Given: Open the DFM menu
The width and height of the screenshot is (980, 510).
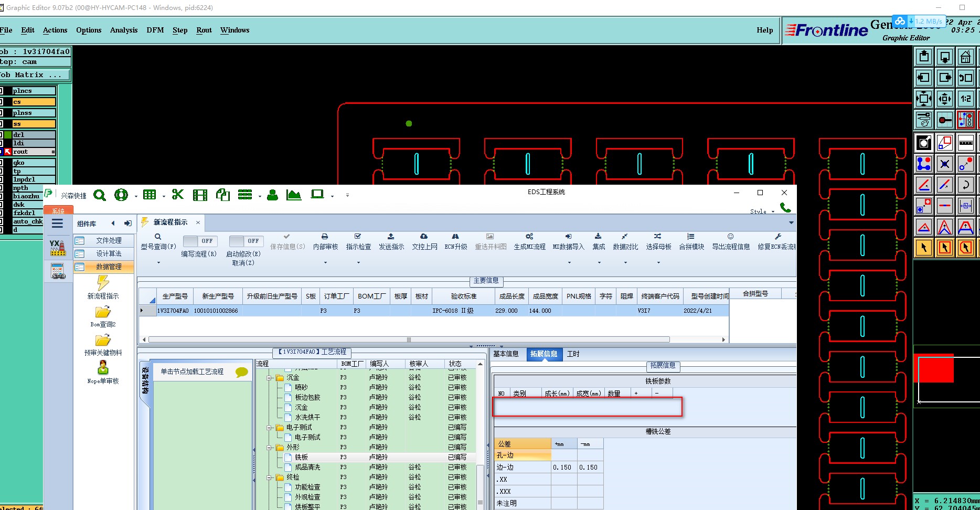Looking at the screenshot, I should coord(155,30).
